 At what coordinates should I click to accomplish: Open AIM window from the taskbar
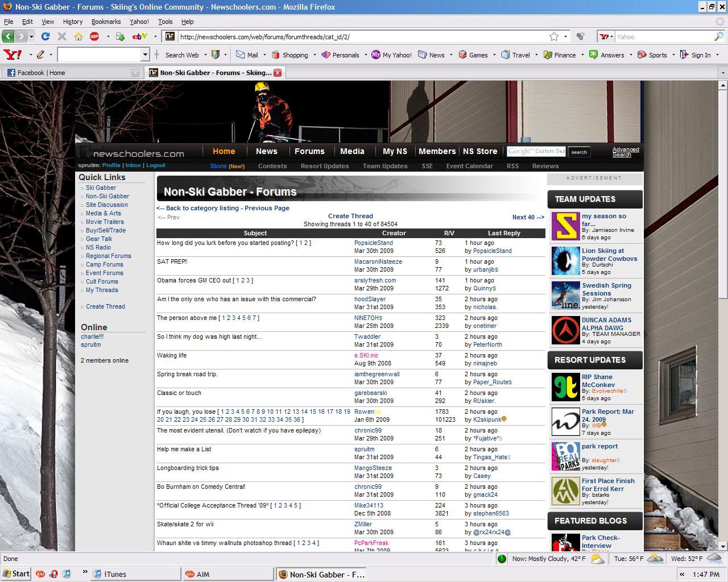(x=229, y=574)
